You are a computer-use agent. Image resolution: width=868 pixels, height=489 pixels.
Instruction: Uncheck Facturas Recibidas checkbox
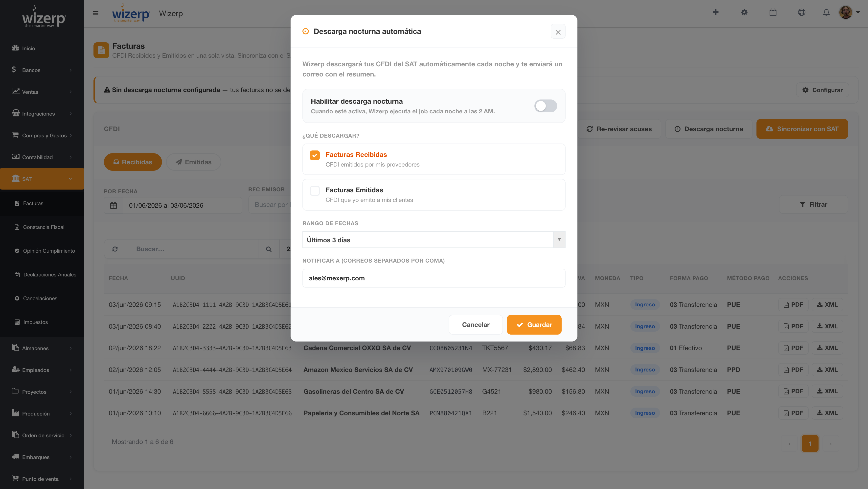(x=315, y=155)
